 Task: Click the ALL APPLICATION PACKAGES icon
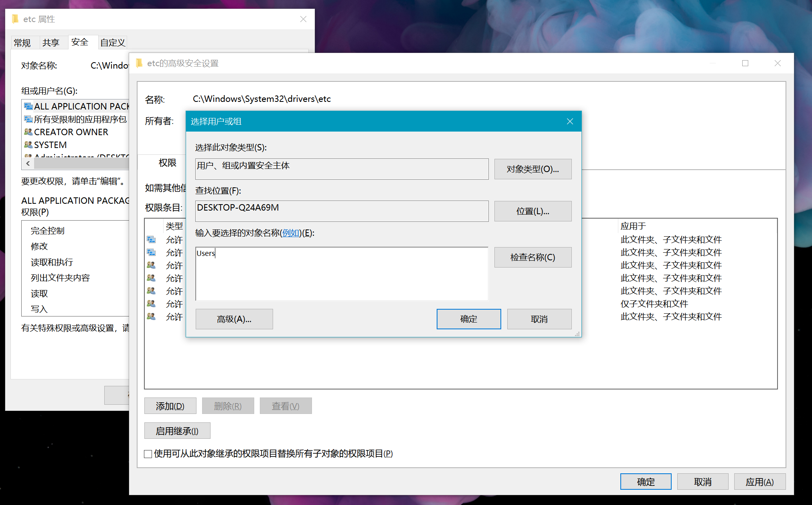(28, 106)
